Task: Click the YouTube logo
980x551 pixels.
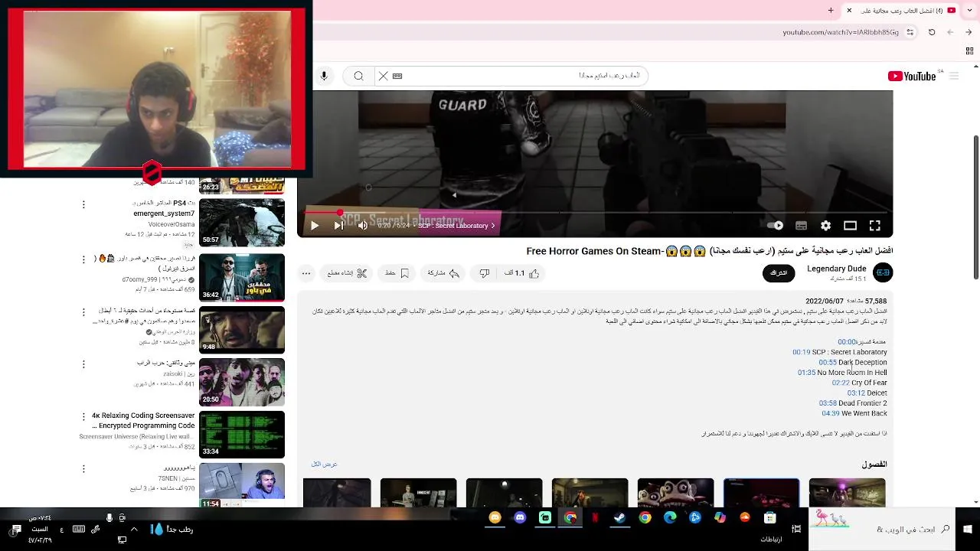Action: click(911, 76)
